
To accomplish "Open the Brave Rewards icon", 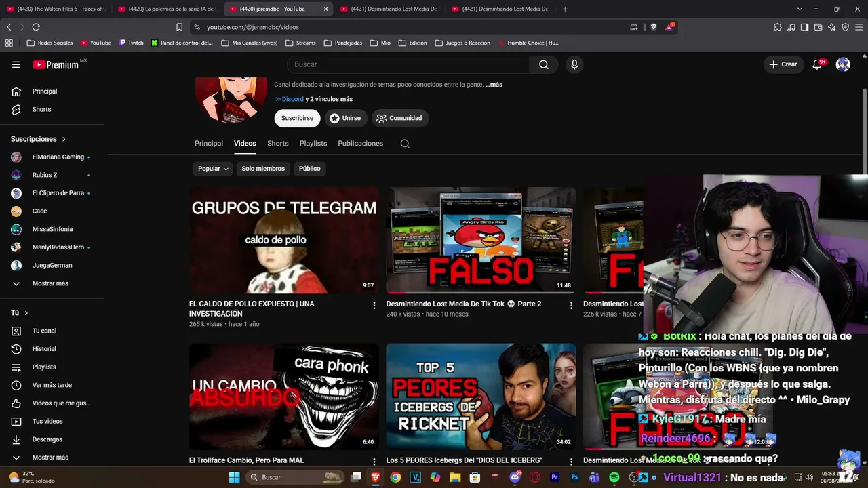I will coord(670,26).
